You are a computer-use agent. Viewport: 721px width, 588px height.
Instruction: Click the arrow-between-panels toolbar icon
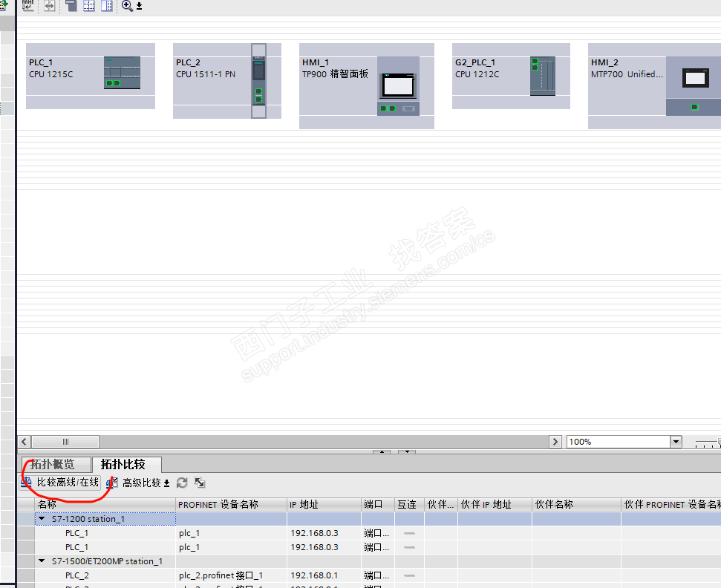[49, 6]
